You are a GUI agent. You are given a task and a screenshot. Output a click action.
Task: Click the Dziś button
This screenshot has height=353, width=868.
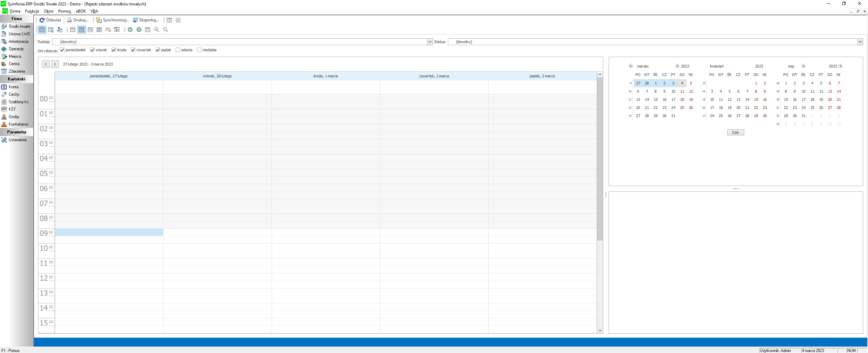click(x=735, y=132)
